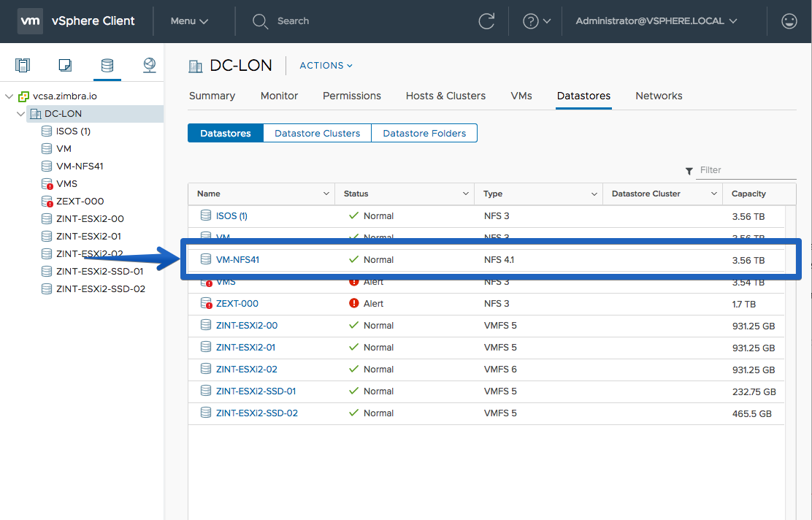The height and width of the screenshot is (520, 812).
Task: Click datastore icon of ZINT-ESXi2-SSD-02 table row
Action: tap(206, 412)
